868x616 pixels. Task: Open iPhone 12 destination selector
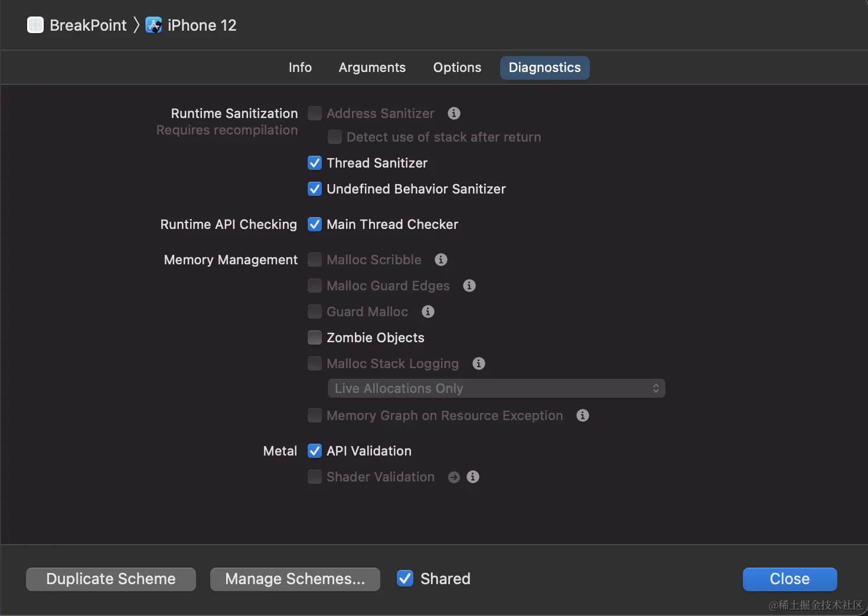click(191, 25)
